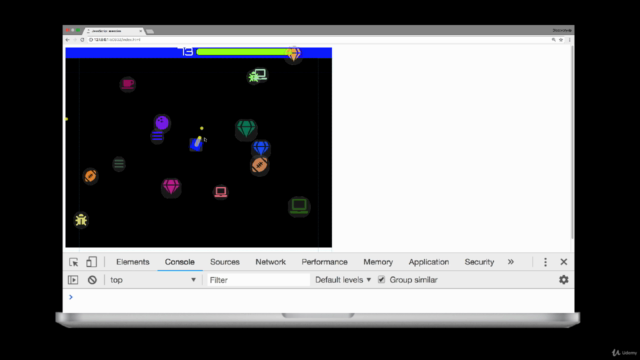Click the gray-green bars icon
Viewport: 640px width, 360px height.
coord(119,164)
